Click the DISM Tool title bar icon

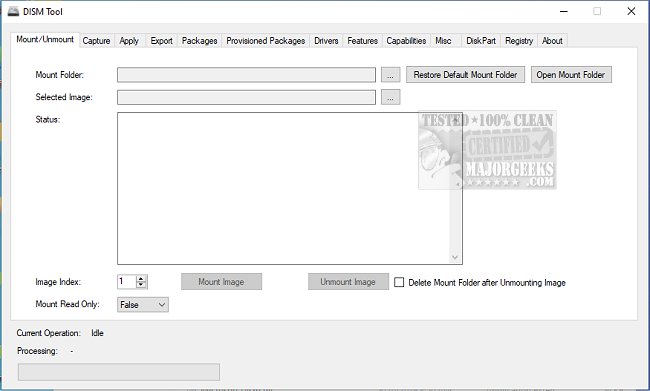(13, 11)
